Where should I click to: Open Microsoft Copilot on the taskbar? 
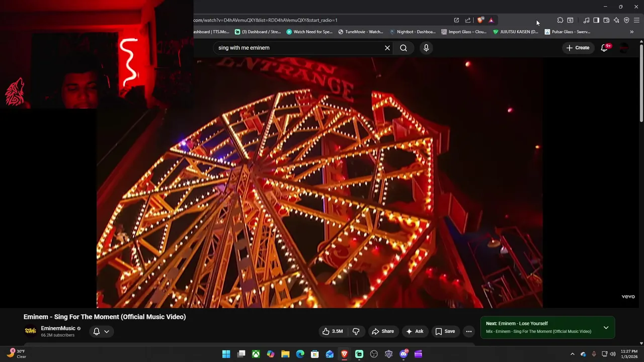[x=271, y=354]
